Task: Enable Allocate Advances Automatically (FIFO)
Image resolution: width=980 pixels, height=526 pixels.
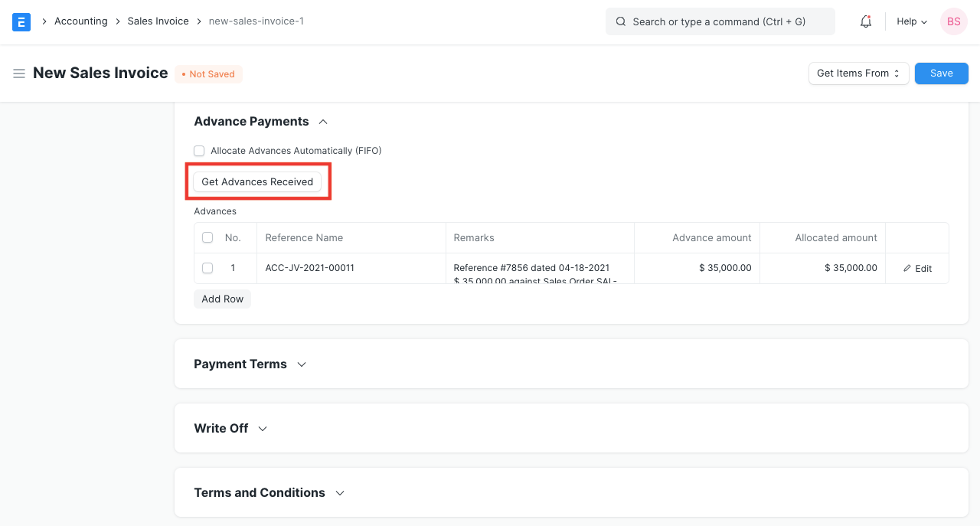Action: [199, 151]
